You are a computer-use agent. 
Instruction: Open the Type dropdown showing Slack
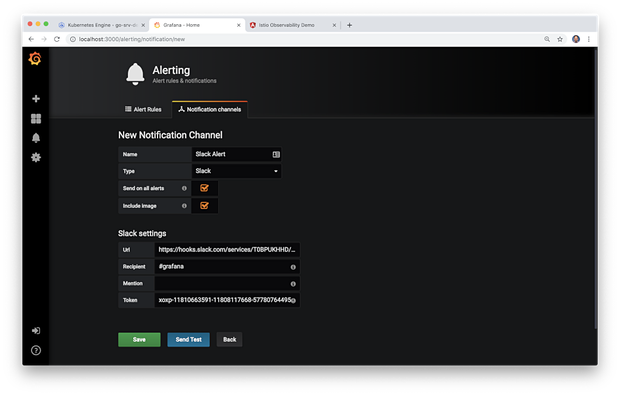click(236, 171)
